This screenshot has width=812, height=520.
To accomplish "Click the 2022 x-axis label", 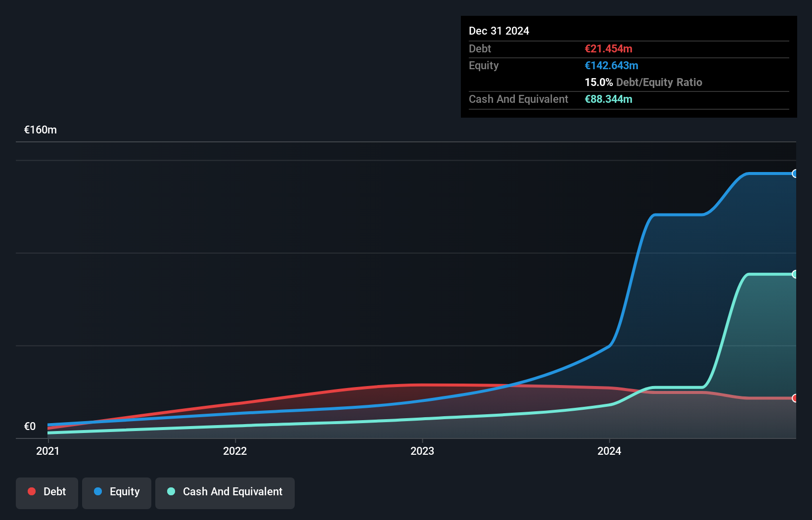I will point(235,451).
